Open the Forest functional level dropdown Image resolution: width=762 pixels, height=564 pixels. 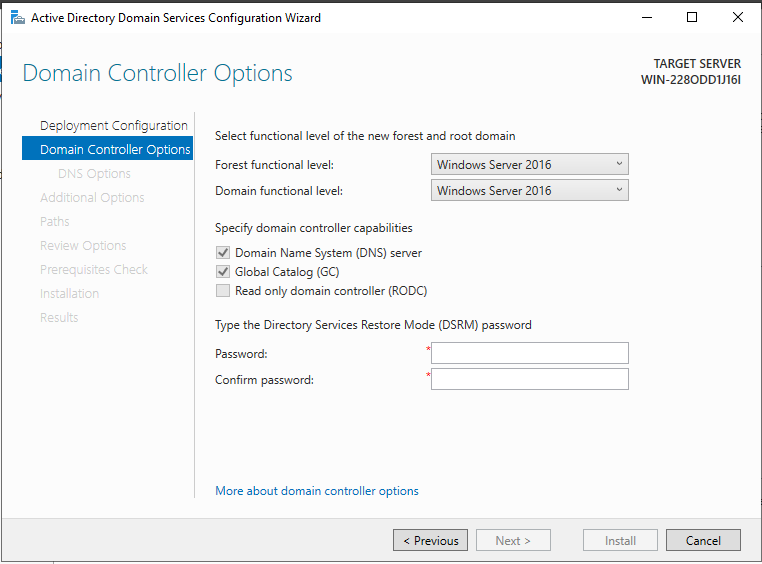pos(530,164)
